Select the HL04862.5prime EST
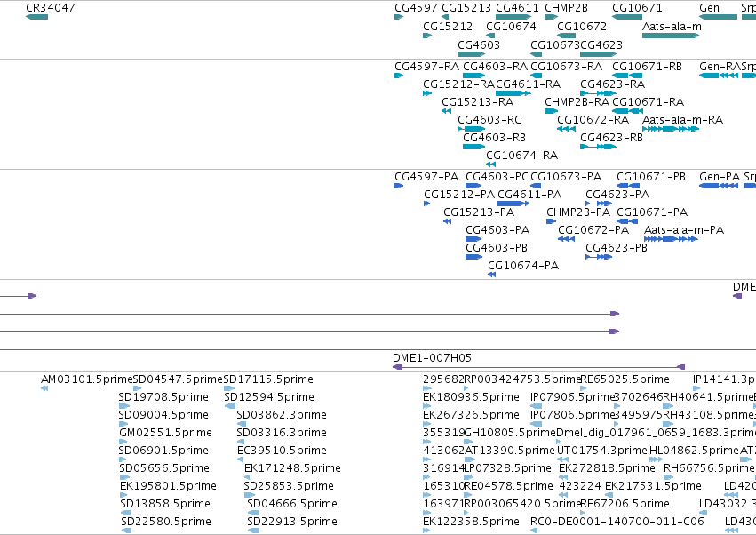The width and height of the screenshot is (756, 535). pos(657,459)
